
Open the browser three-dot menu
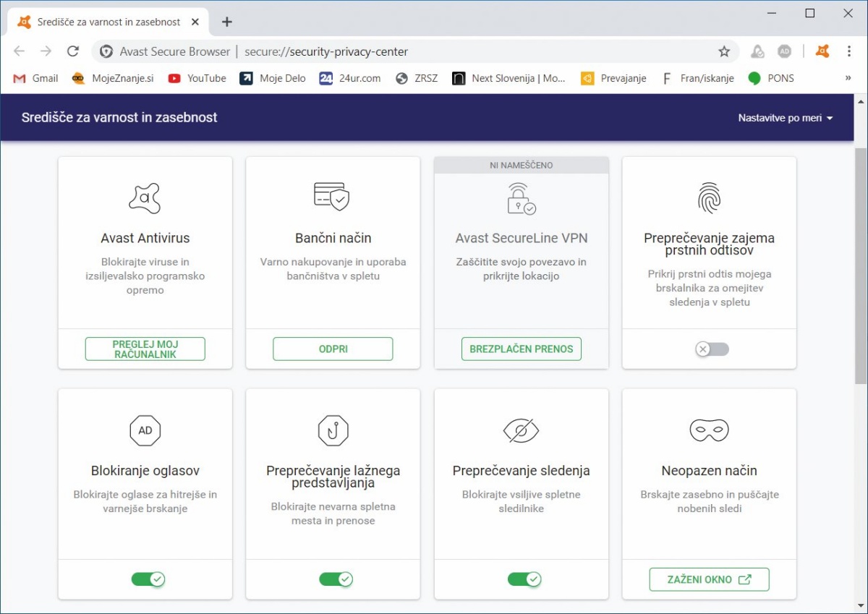click(x=849, y=51)
